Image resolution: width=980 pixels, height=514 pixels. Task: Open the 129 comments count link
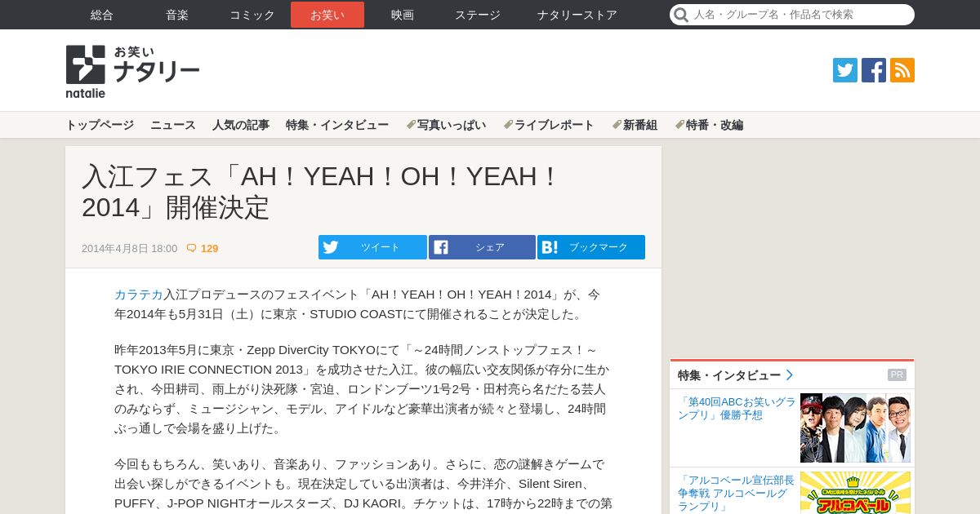[x=209, y=248]
